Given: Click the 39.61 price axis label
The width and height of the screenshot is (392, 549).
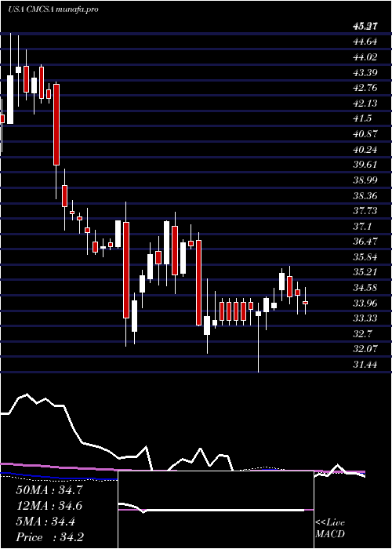Looking at the screenshot, I should click(365, 165).
